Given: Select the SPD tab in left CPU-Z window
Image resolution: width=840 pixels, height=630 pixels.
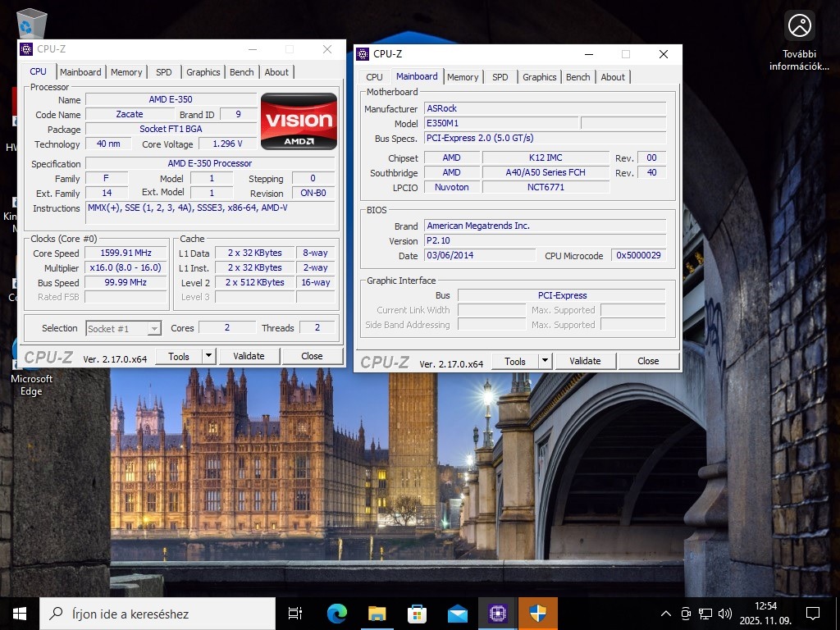Looking at the screenshot, I should click(x=164, y=72).
